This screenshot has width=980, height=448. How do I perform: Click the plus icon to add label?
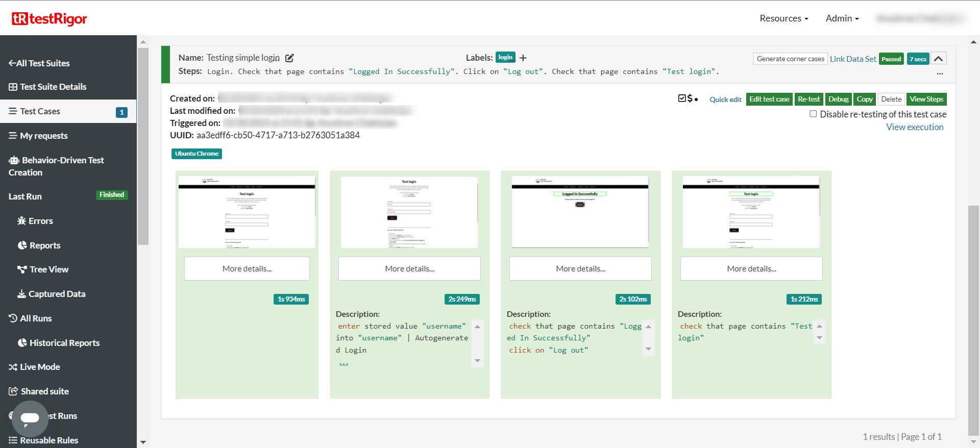523,58
